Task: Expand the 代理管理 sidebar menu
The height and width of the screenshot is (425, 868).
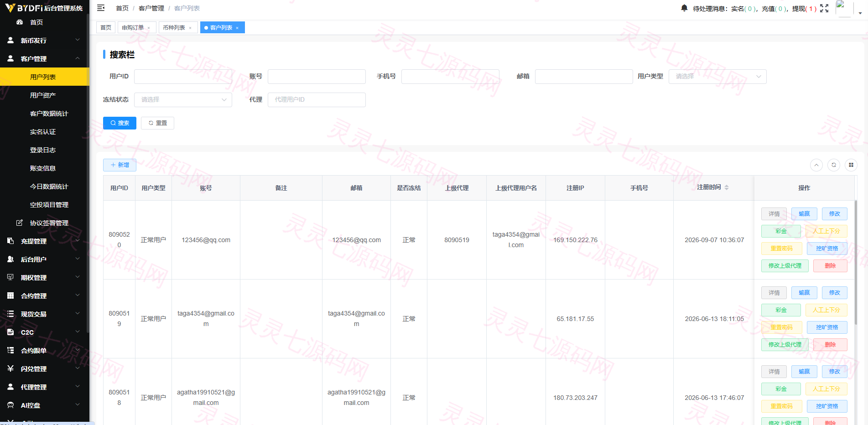Action: (45, 387)
